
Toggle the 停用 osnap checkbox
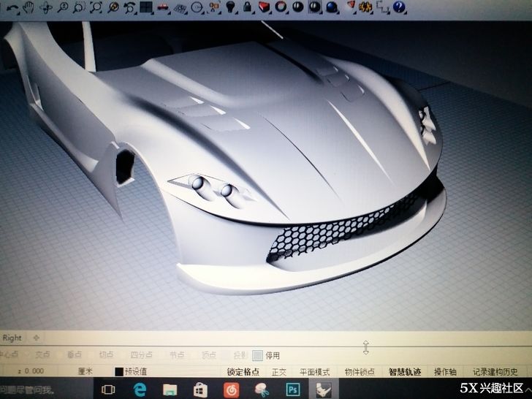click(x=257, y=356)
